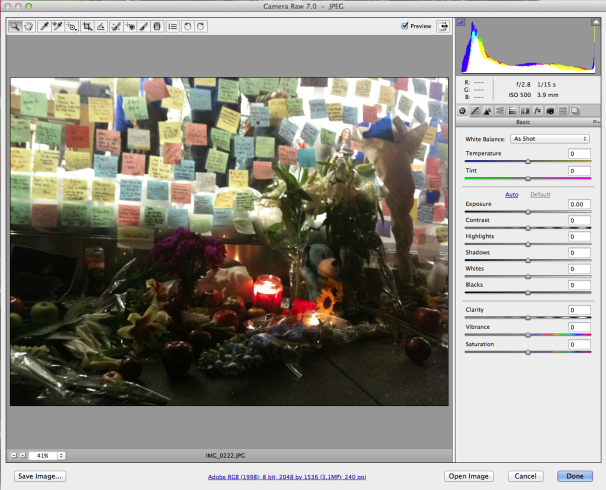Switch to the Tone Curve tab

pos(476,110)
